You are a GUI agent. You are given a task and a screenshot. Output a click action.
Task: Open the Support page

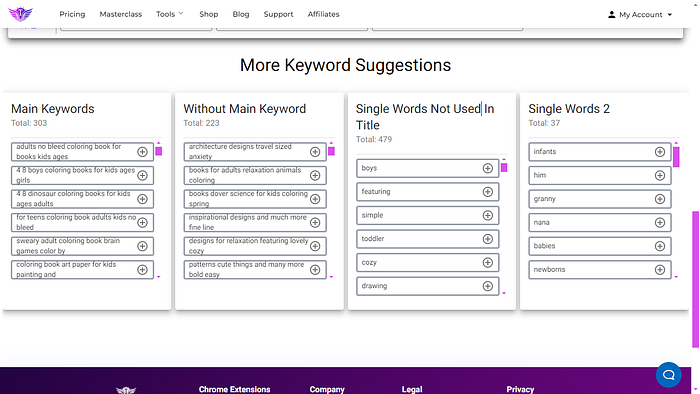tap(278, 14)
